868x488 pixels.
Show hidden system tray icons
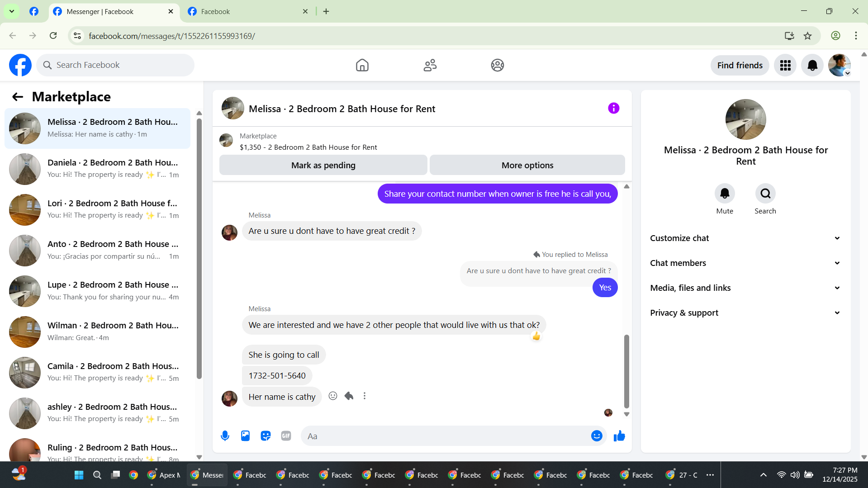[763, 475]
